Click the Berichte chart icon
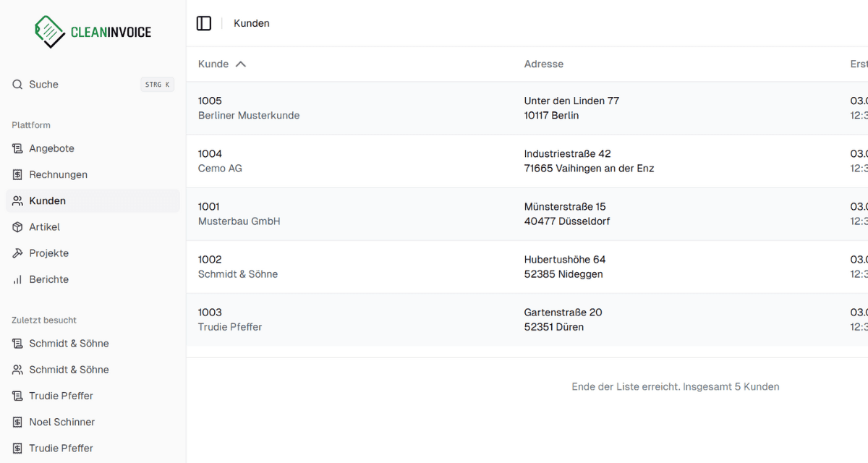Viewport: 868px width, 463px height. (x=17, y=279)
